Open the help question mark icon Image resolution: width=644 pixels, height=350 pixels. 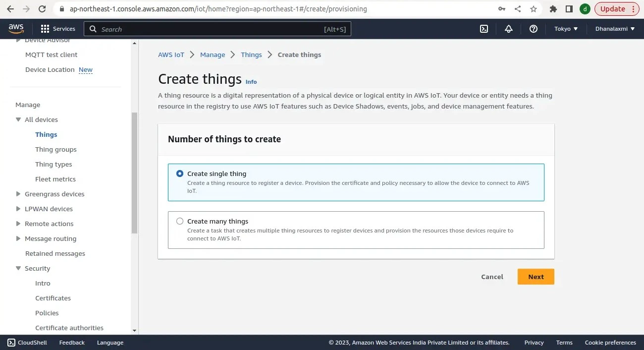(x=534, y=29)
